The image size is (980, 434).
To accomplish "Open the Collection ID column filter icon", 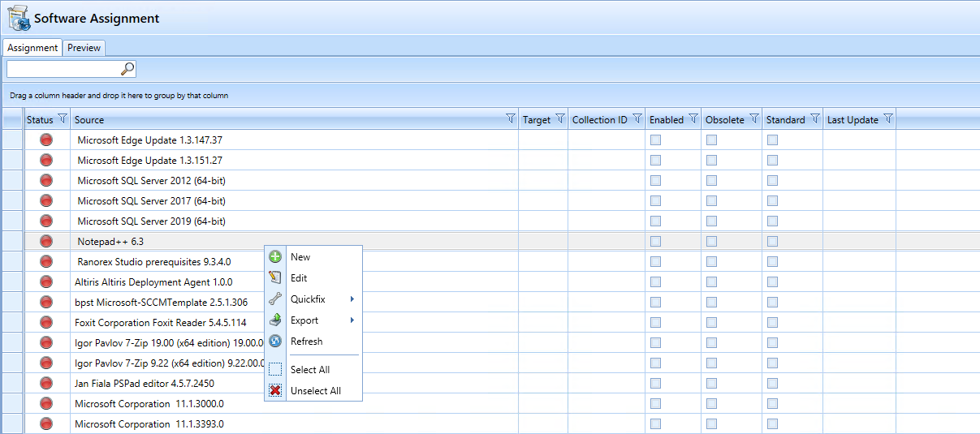I will click(637, 119).
